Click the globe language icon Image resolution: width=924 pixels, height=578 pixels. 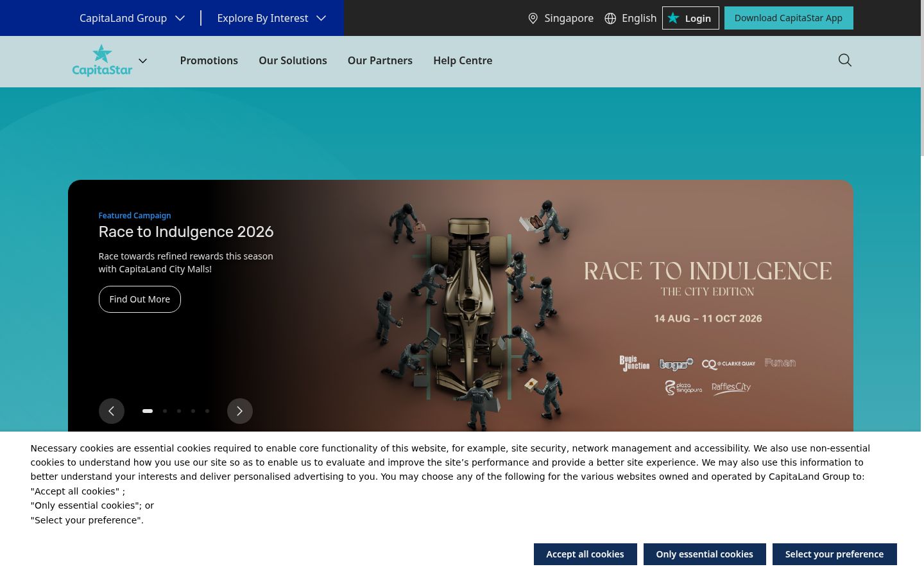610,19
